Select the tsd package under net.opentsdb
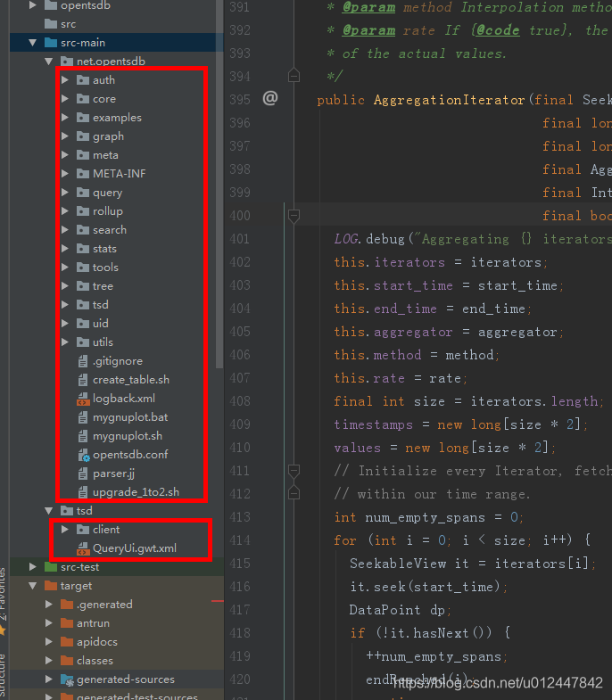 coord(101,305)
